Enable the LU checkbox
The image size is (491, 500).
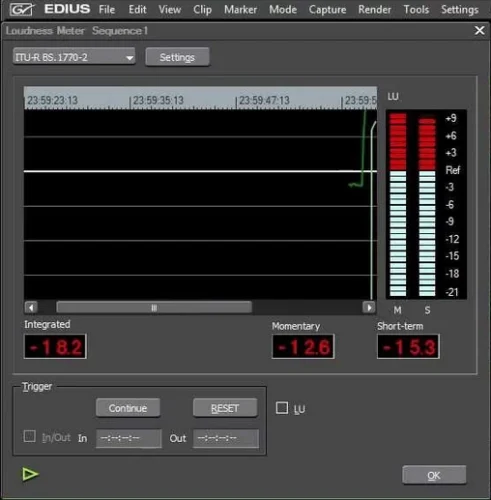pos(282,408)
